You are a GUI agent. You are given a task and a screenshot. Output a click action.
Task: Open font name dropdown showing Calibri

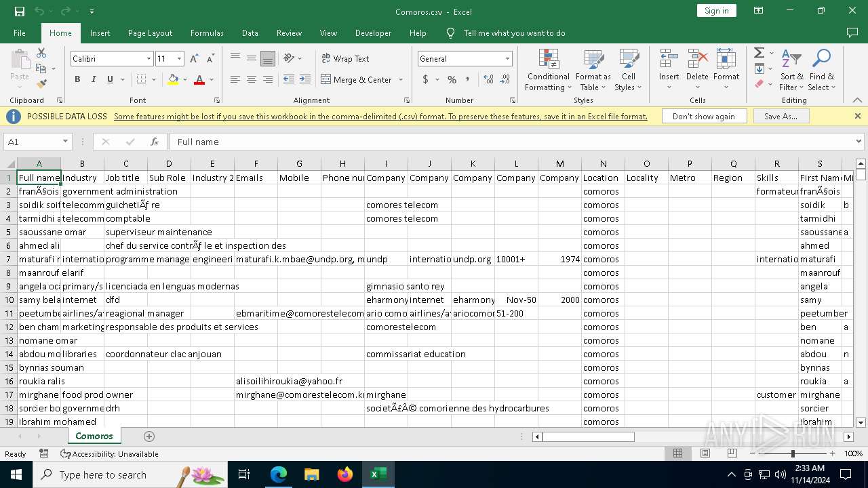tap(149, 59)
